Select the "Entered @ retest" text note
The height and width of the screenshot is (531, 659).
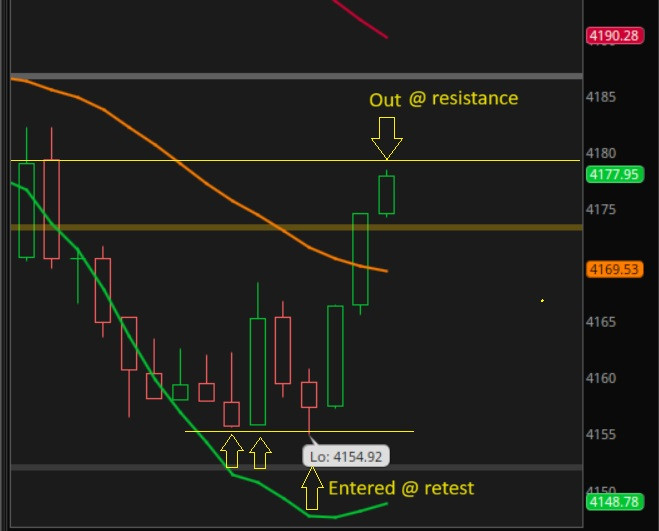(x=401, y=489)
